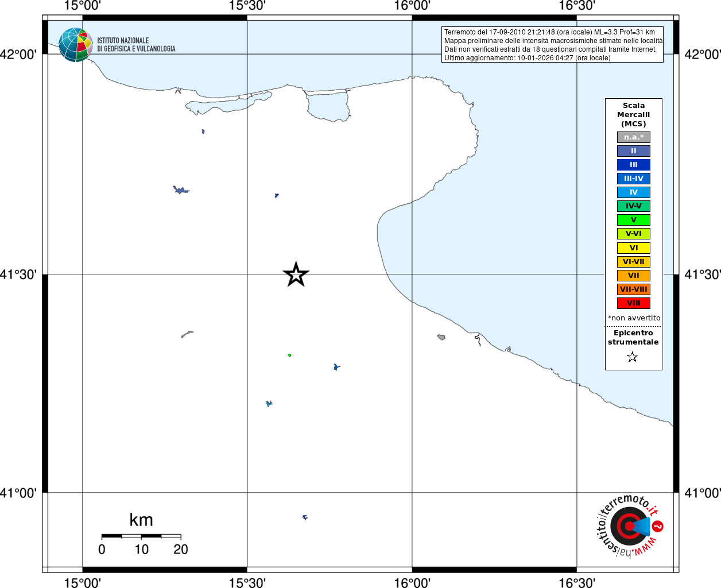Click the 'Epicentro strumentale' legend label
The width and height of the screenshot is (721, 588).
click(633, 338)
